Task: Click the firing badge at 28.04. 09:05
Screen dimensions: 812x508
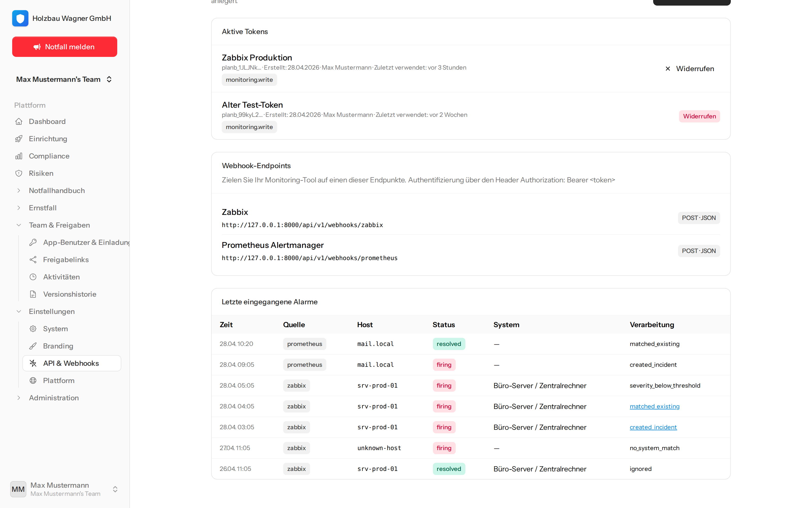Action: pos(444,365)
